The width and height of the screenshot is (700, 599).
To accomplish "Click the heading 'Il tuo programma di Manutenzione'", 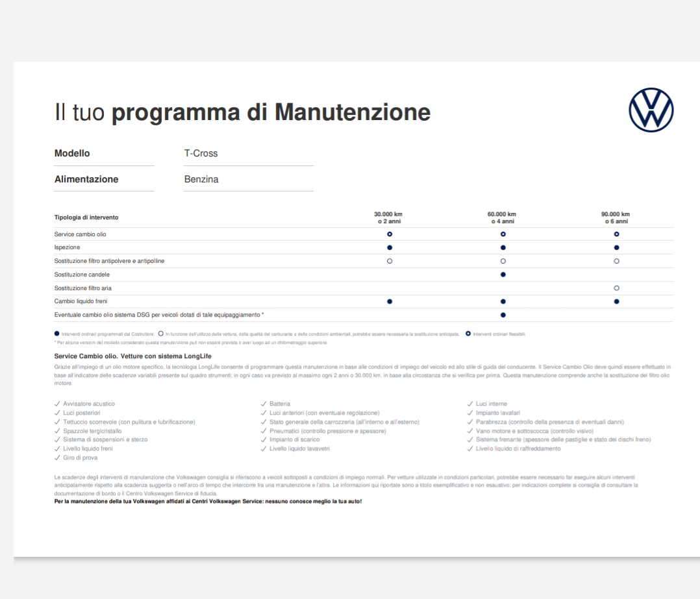I will click(242, 112).
